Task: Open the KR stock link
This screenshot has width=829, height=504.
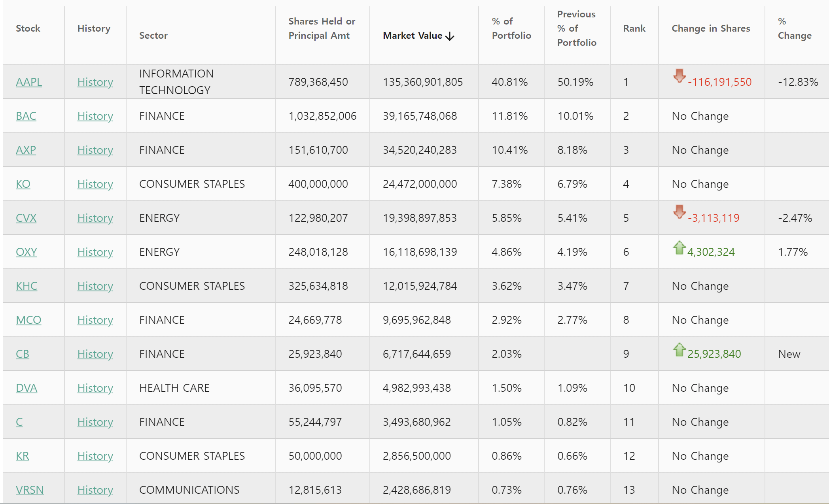Action: point(23,456)
